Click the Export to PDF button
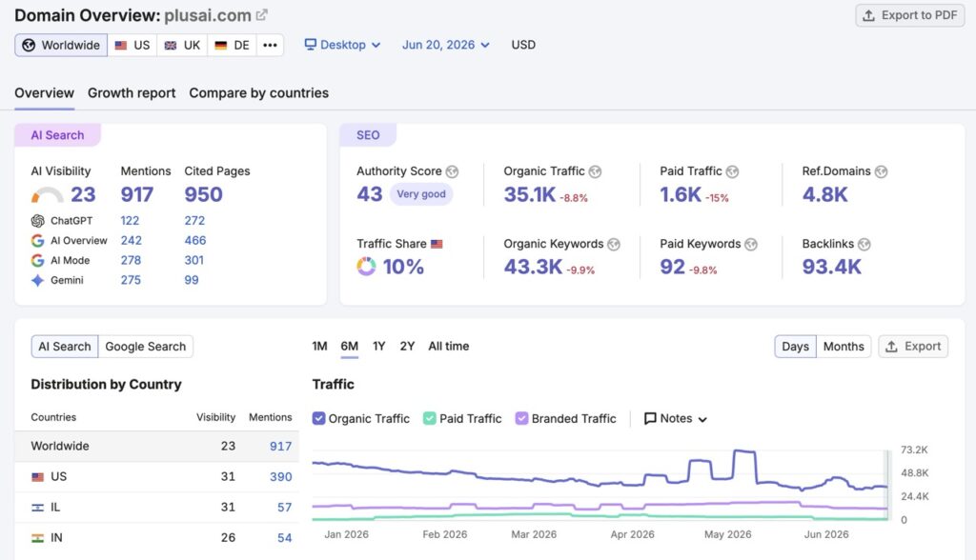This screenshot has height=560, width=976. pyautogui.click(x=910, y=15)
